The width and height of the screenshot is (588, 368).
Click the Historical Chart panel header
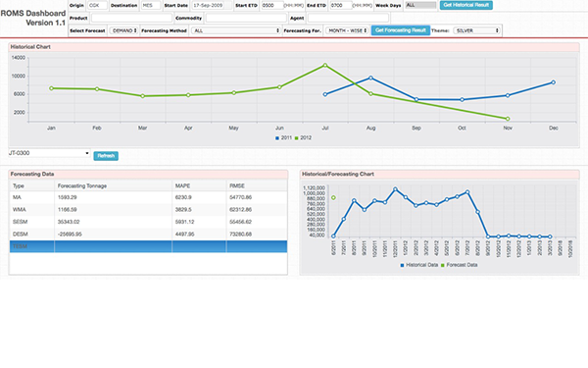[294, 47]
